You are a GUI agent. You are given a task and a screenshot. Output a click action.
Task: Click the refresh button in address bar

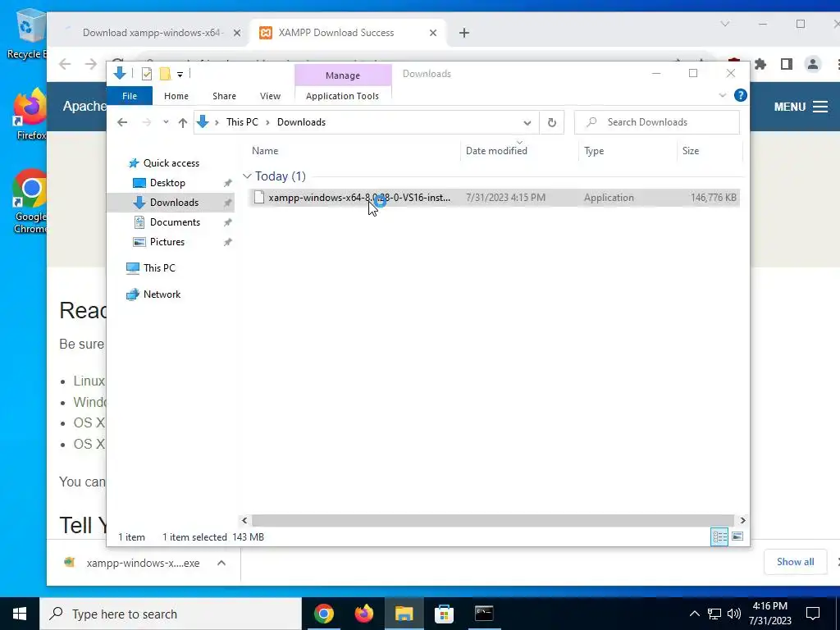(x=552, y=122)
